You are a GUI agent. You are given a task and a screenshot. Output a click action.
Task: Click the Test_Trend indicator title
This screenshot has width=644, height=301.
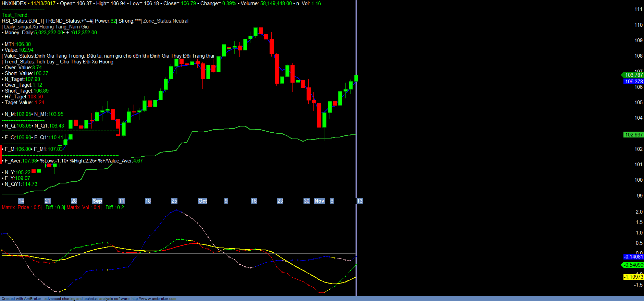15,15
